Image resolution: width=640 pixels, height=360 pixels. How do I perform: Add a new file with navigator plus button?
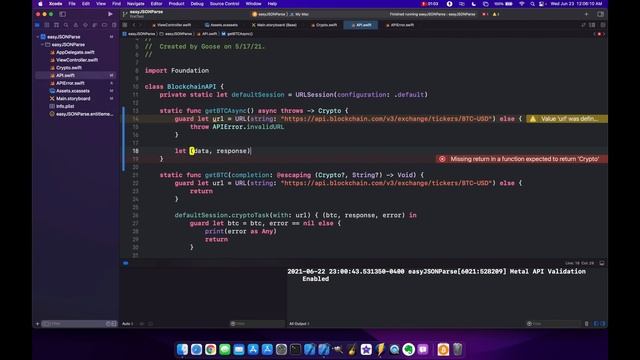click(x=38, y=324)
